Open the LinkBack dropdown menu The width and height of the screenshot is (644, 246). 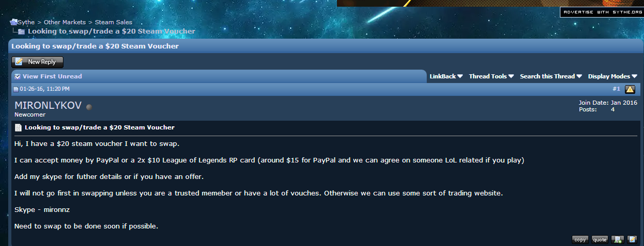coord(446,76)
